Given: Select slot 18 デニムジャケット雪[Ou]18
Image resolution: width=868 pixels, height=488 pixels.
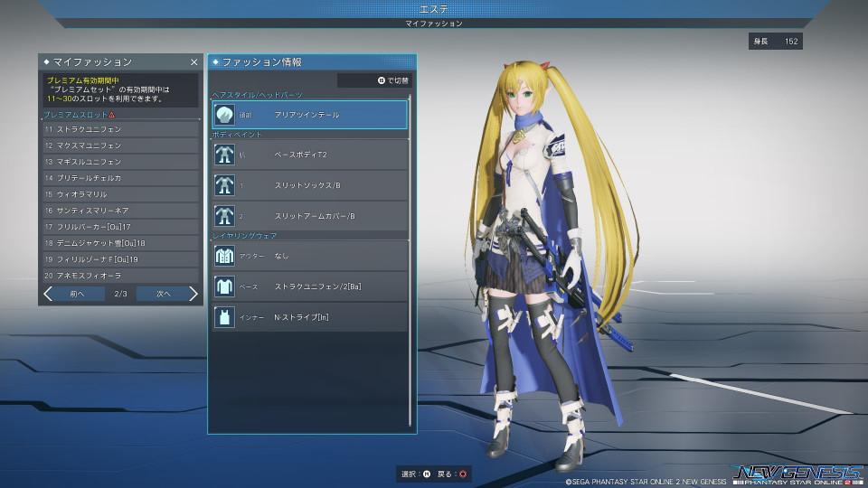Looking at the screenshot, I should [x=120, y=243].
